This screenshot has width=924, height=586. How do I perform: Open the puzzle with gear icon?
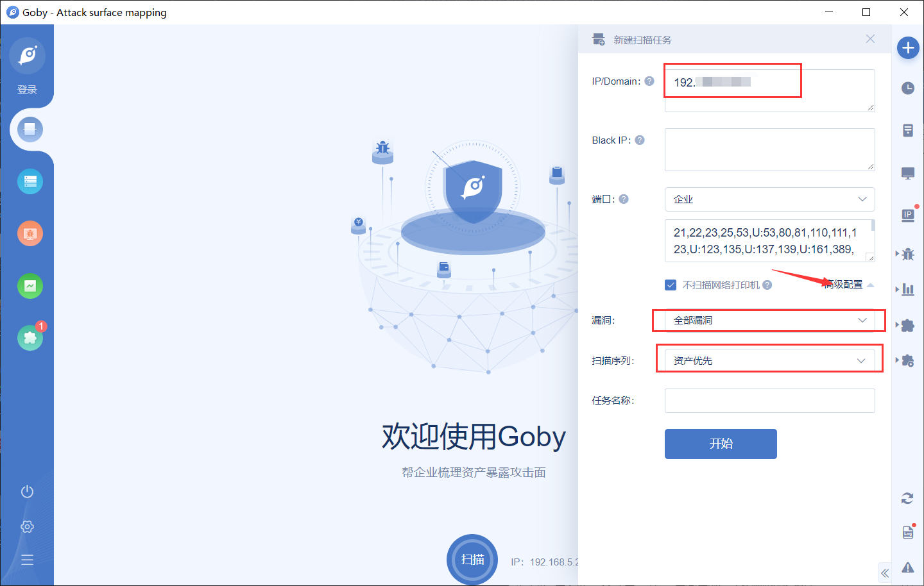[x=908, y=360]
